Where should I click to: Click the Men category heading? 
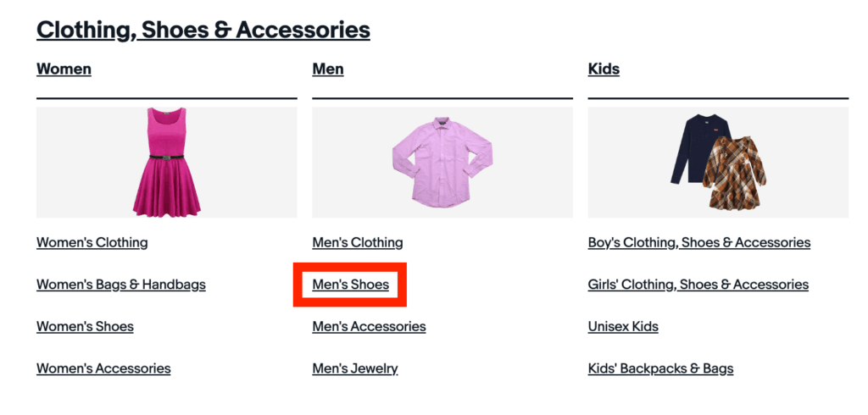[328, 69]
